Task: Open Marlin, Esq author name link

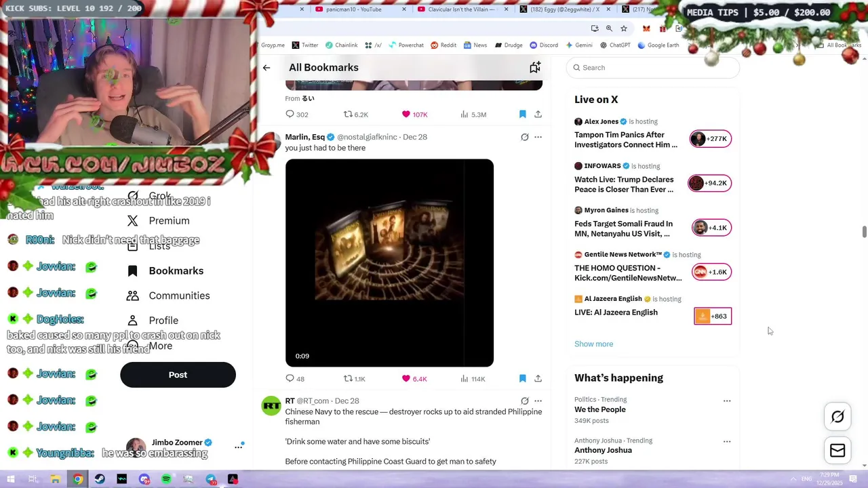Action: [x=304, y=137]
